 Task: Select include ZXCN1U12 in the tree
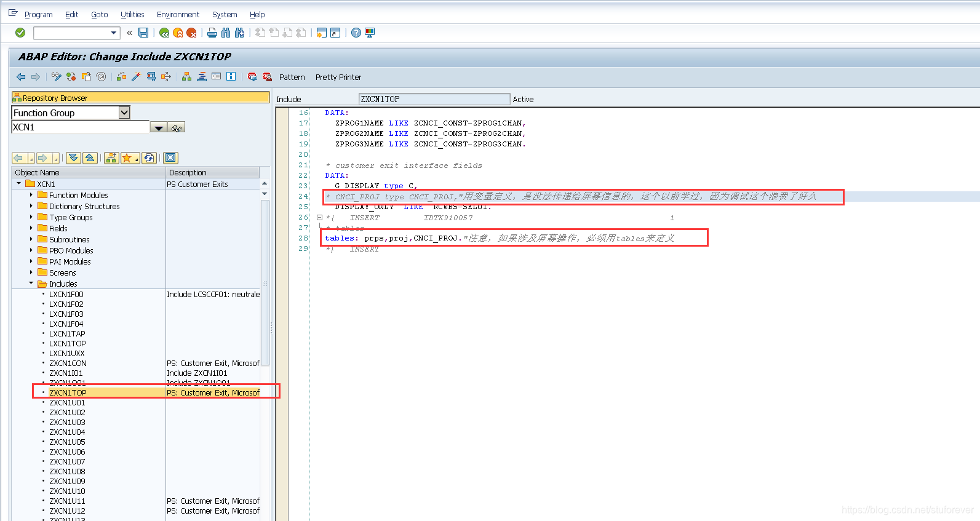point(67,511)
